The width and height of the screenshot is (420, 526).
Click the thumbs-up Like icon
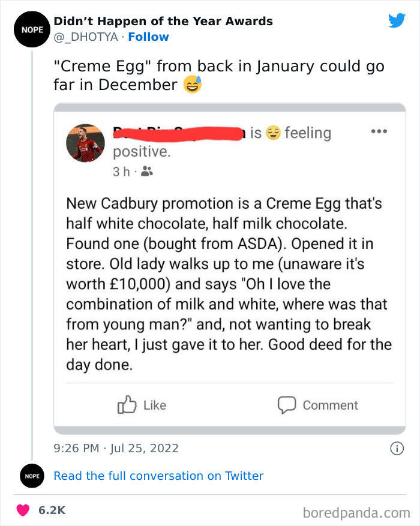pyautogui.click(x=127, y=405)
